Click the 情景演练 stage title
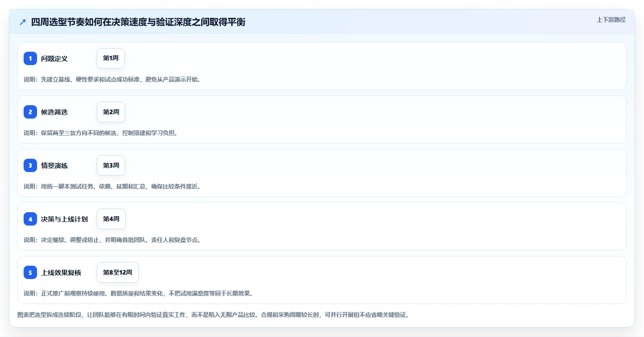The width and height of the screenshot is (644, 337). pyautogui.click(x=54, y=165)
